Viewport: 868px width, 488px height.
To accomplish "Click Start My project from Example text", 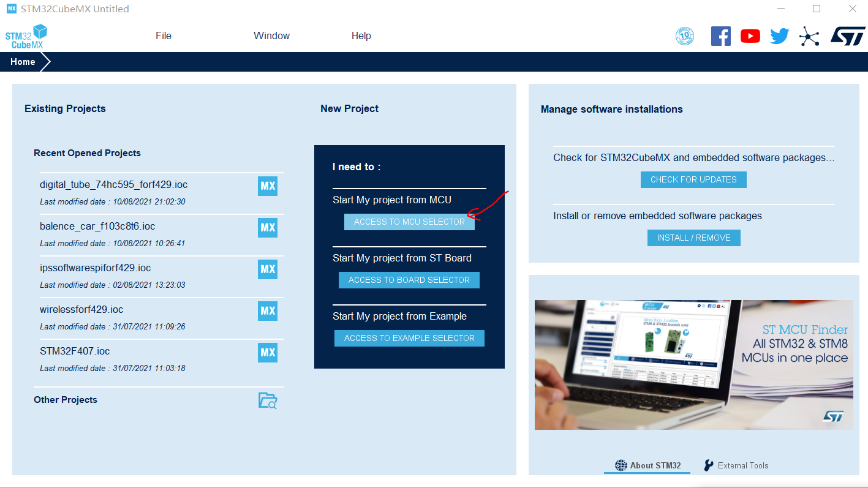I will click(399, 316).
